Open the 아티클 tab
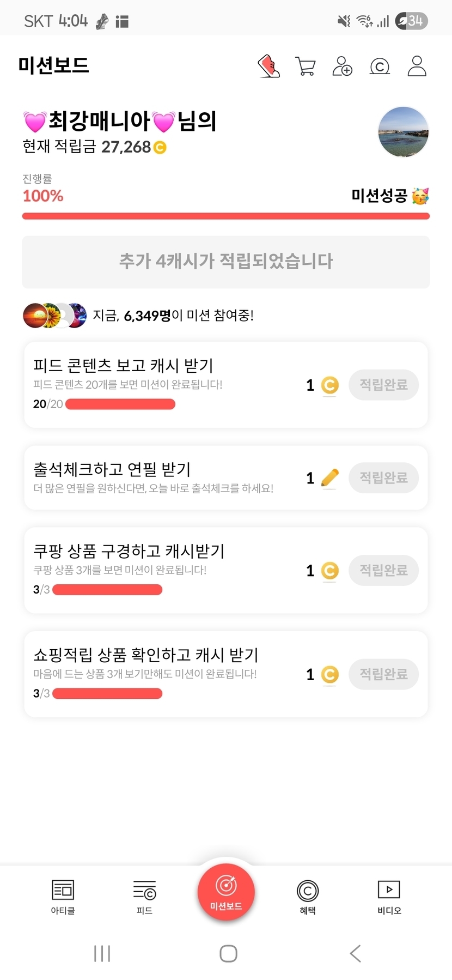 pos(63,897)
